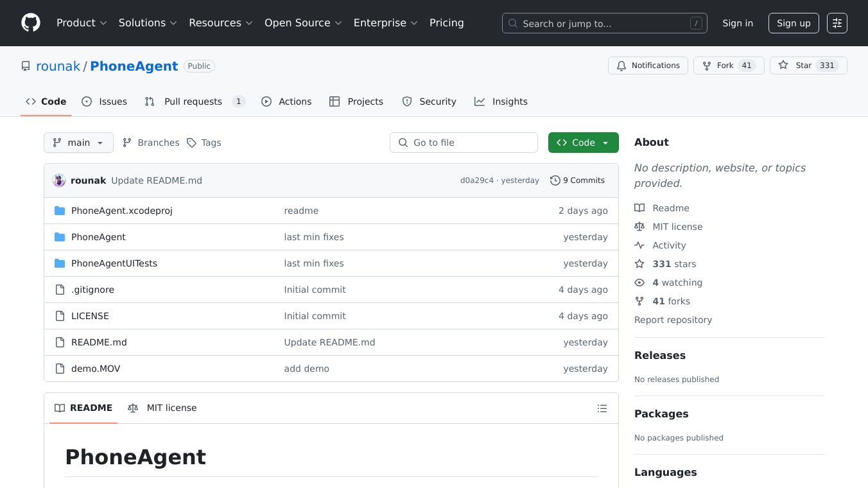Switch to the Pull requests tab
This screenshot has height=488, width=868.
pyautogui.click(x=193, y=101)
